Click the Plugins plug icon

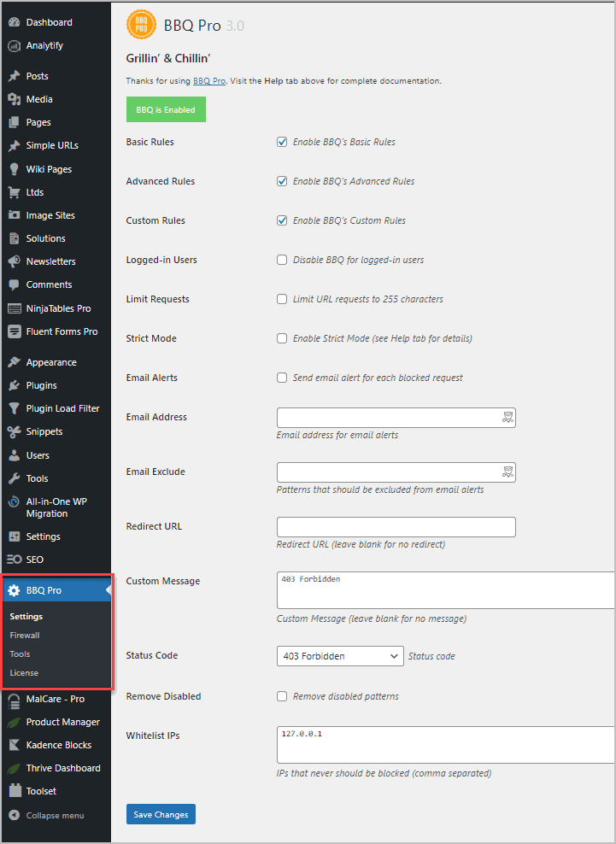click(x=14, y=385)
